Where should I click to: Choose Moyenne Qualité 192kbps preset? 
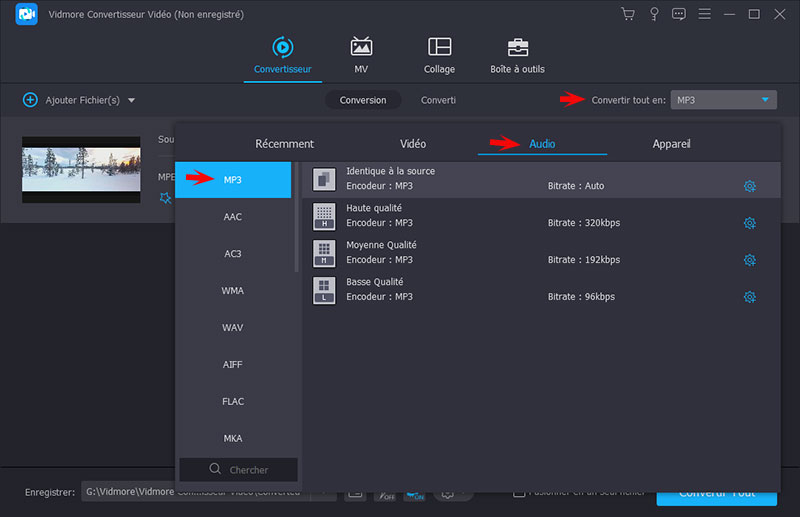coord(541,253)
